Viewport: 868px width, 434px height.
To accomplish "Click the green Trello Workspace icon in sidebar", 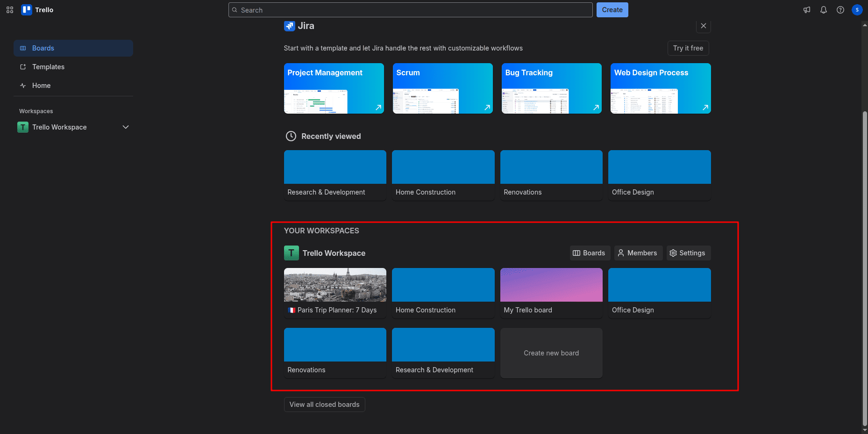I will tap(23, 127).
